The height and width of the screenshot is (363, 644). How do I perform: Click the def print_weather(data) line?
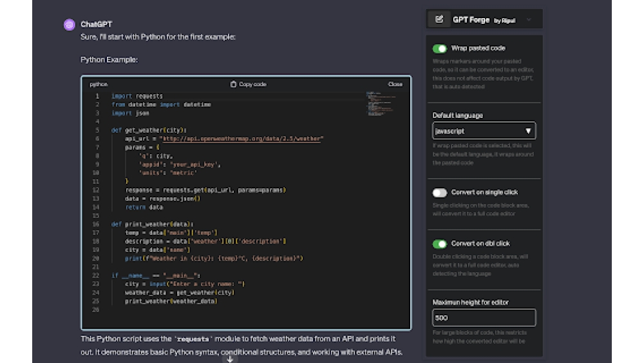pos(153,224)
